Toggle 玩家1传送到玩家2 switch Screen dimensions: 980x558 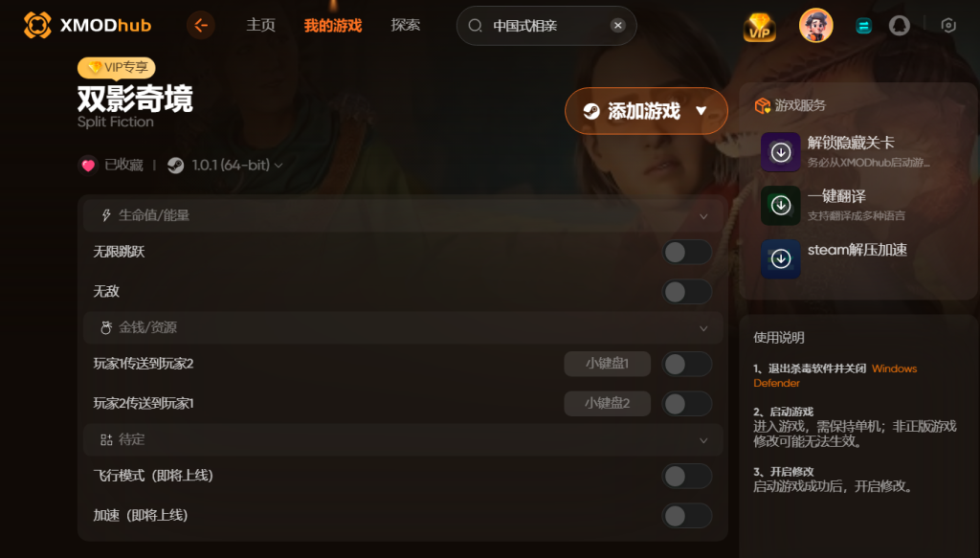coord(687,365)
